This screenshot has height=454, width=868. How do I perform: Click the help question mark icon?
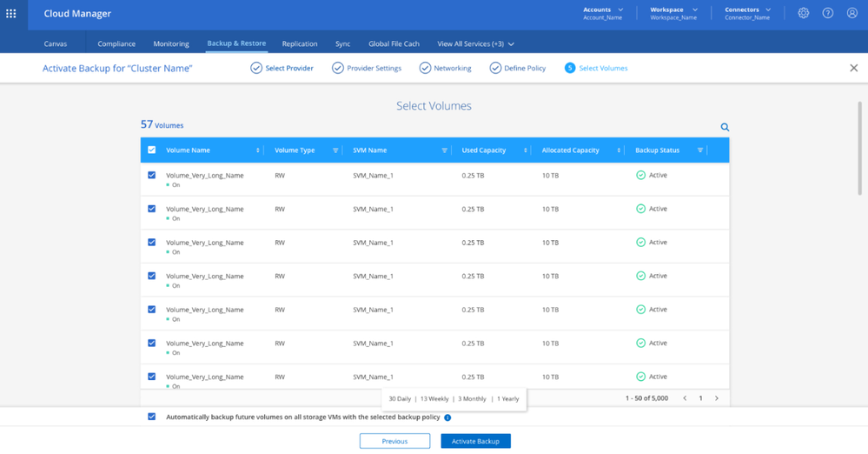827,13
